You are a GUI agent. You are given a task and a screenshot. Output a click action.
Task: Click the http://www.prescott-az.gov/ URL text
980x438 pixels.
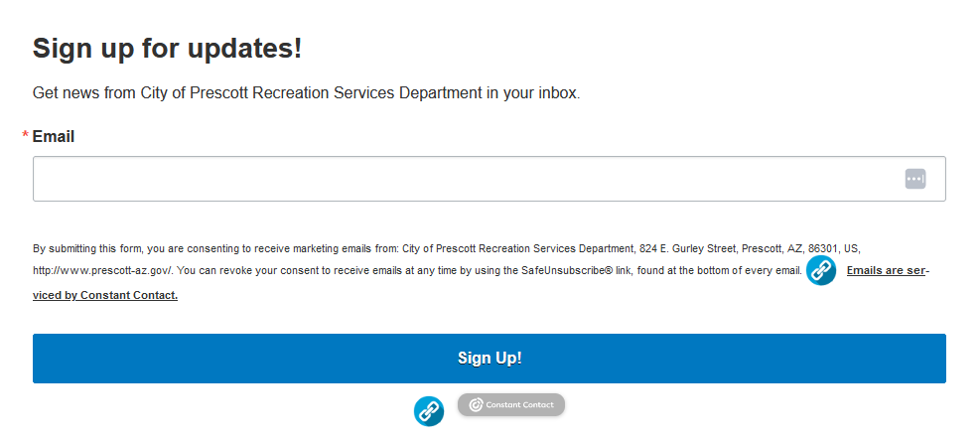click(x=102, y=271)
